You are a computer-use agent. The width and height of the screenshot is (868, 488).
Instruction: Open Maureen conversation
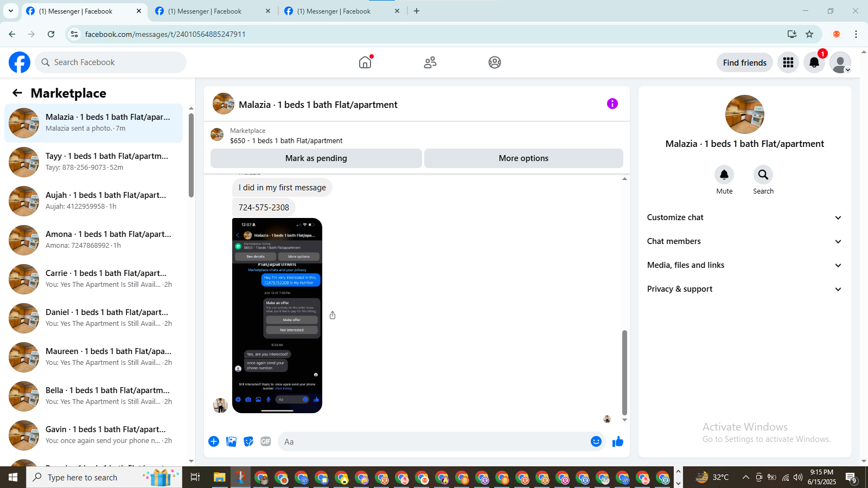click(x=94, y=357)
